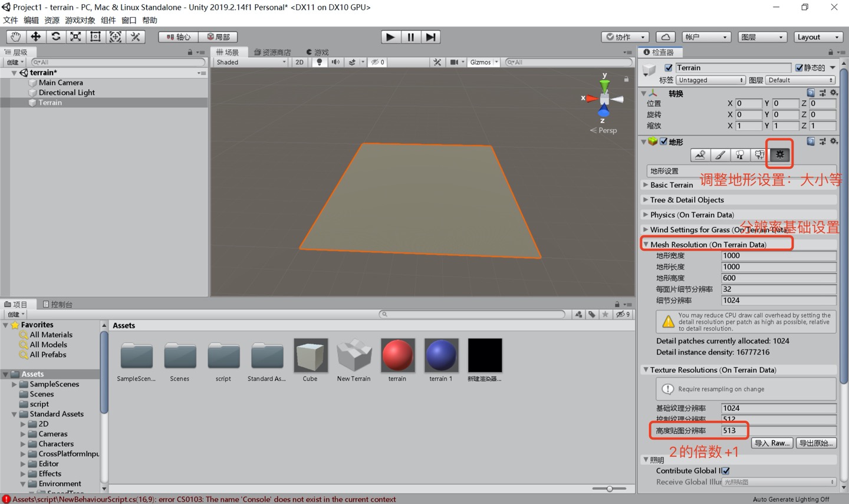Click the 导入 Raw... button

pyautogui.click(x=772, y=443)
